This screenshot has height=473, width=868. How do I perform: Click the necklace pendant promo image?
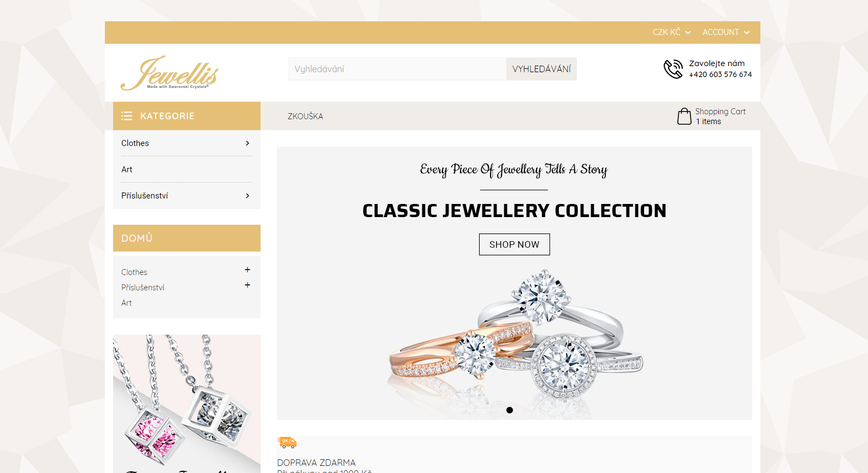(187, 404)
